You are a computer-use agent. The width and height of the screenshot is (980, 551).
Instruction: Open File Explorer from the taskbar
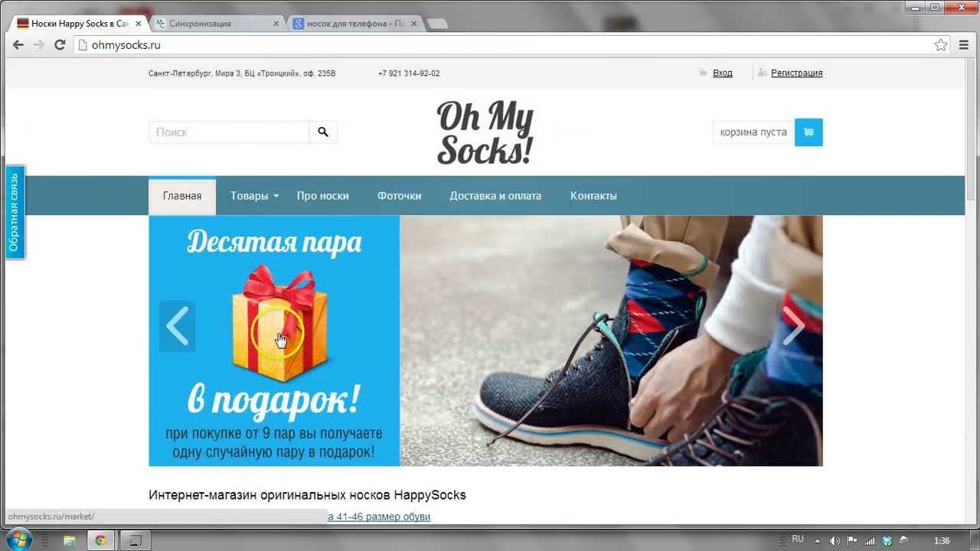click(x=69, y=540)
